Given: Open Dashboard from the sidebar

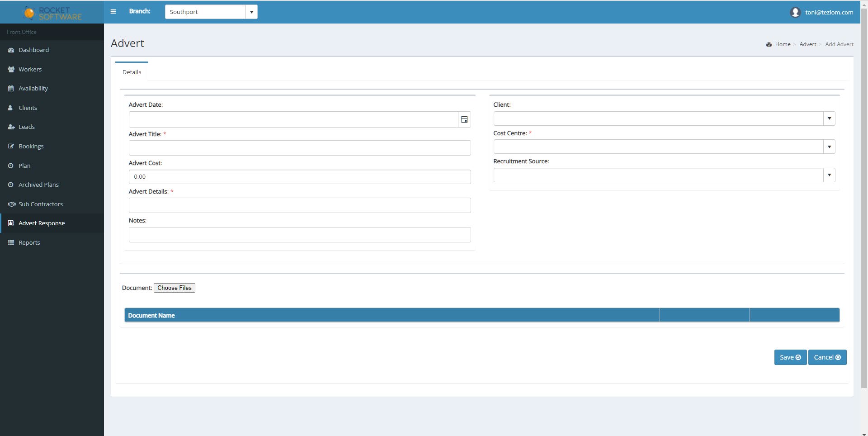Looking at the screenshot, I should (x=33, y=50).
